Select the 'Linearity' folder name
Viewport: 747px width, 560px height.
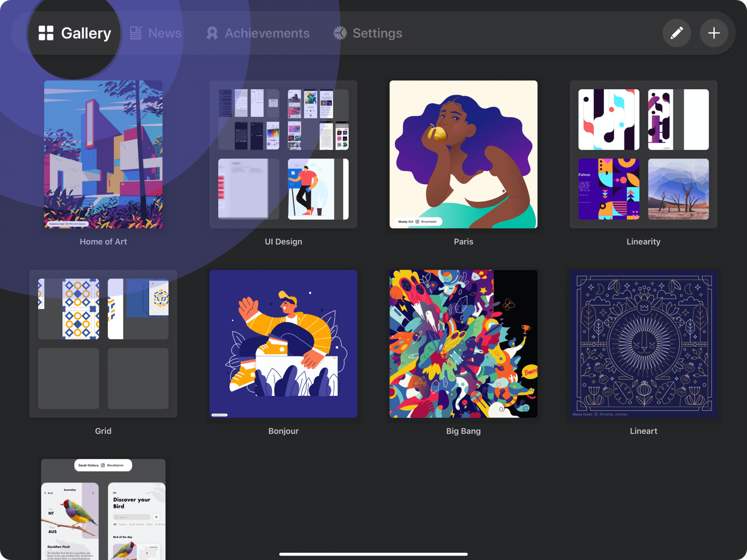644,242
